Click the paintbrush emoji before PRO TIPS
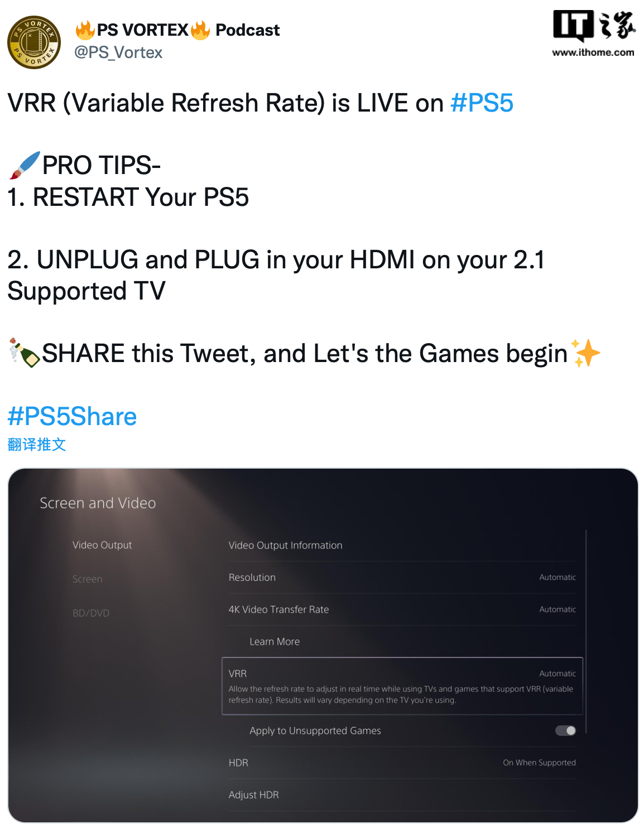 [25, 165]
